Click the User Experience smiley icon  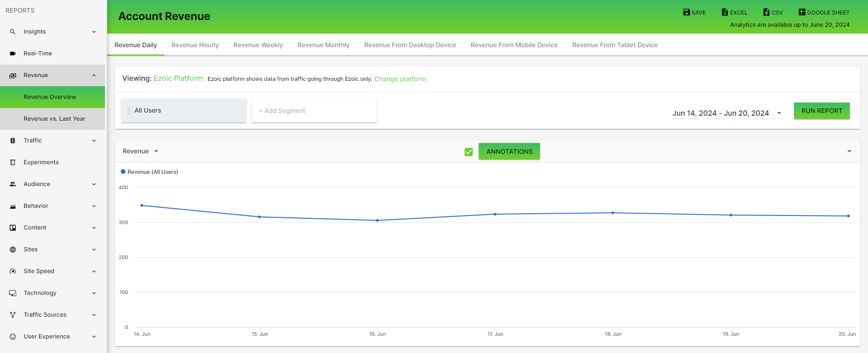coord(13,337)
